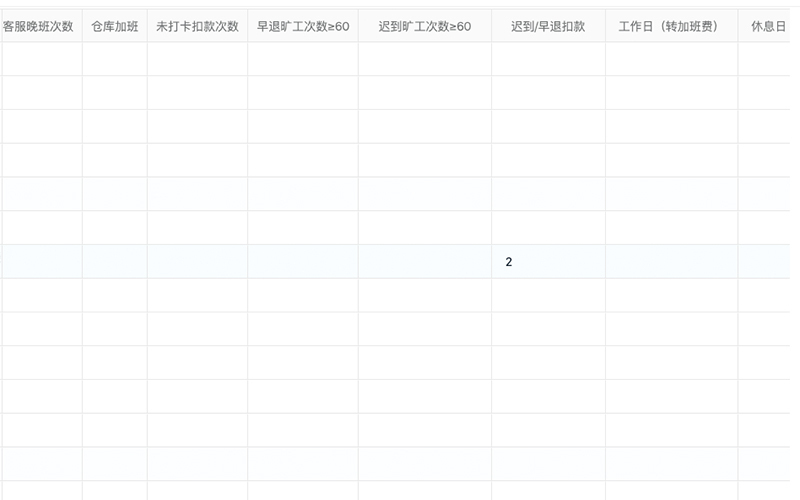
Task: Select the 仓库加班 column header
Action: [115, 26]
